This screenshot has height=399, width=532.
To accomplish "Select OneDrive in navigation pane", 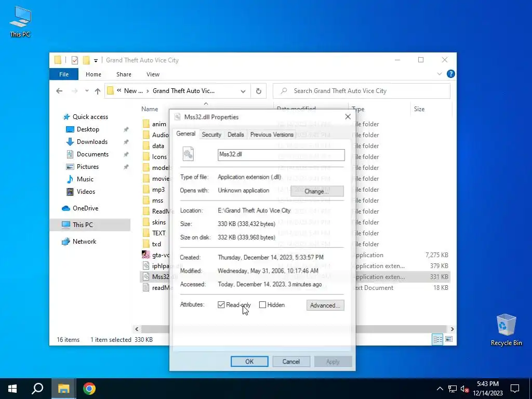I will (85, 208).
